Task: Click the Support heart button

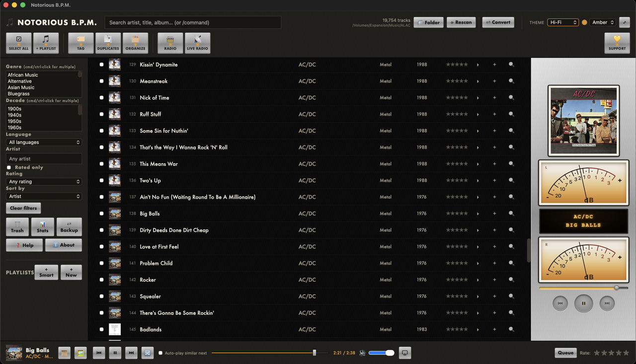Action: point(617,43)
